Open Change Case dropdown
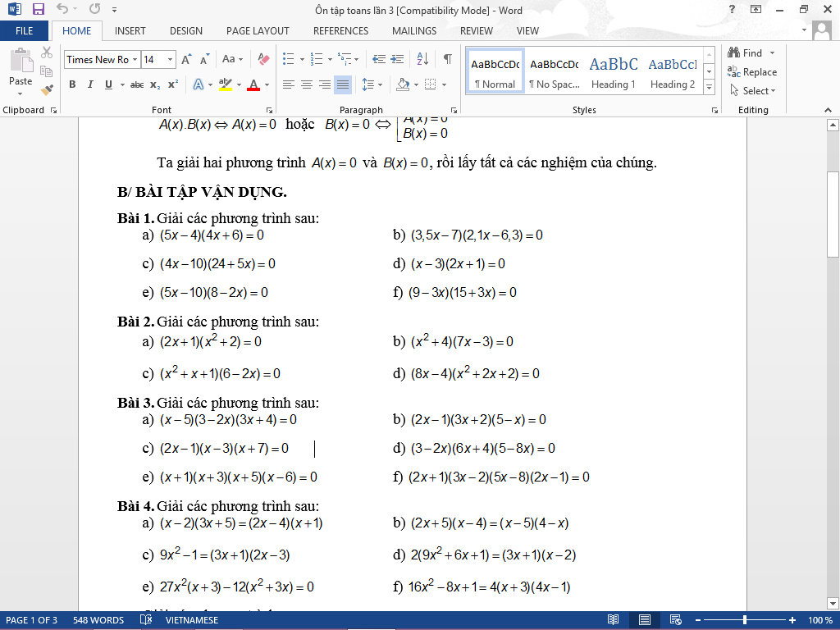Screen dimensions: 840x630 [232, 59]
